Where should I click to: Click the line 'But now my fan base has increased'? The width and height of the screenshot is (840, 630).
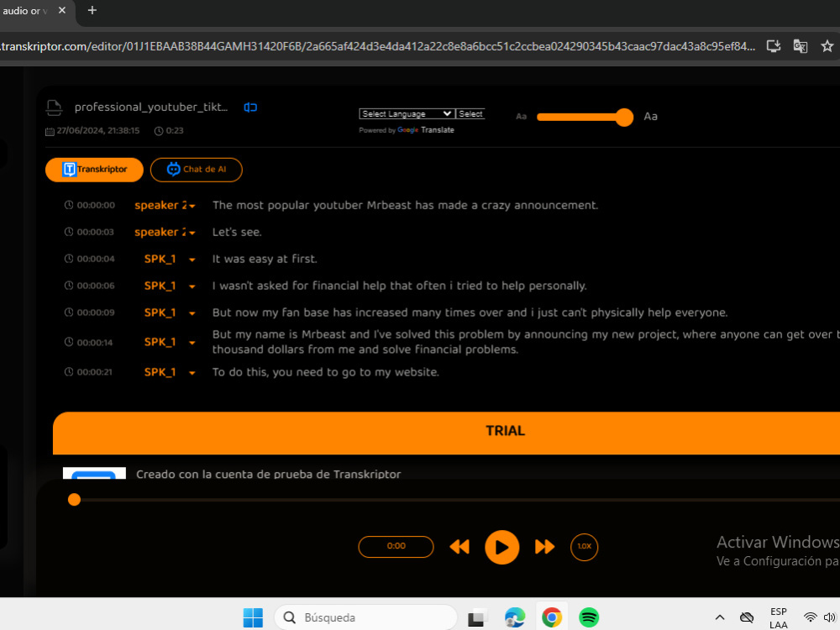(470, 312)
